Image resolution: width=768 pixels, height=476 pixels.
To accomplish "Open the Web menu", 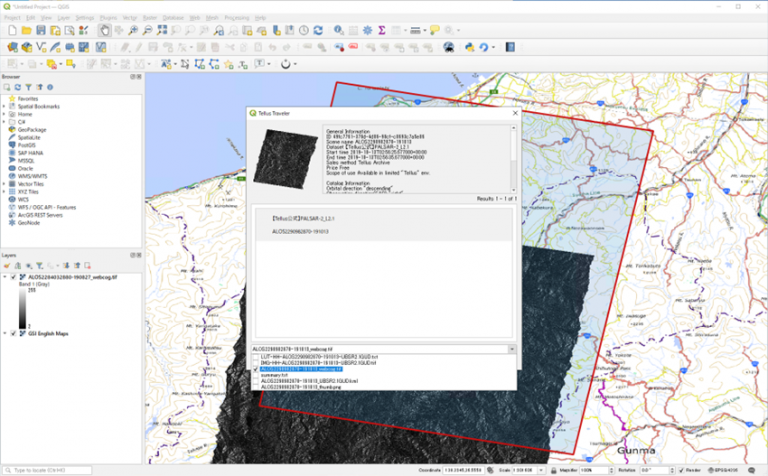I will (194, 18).
